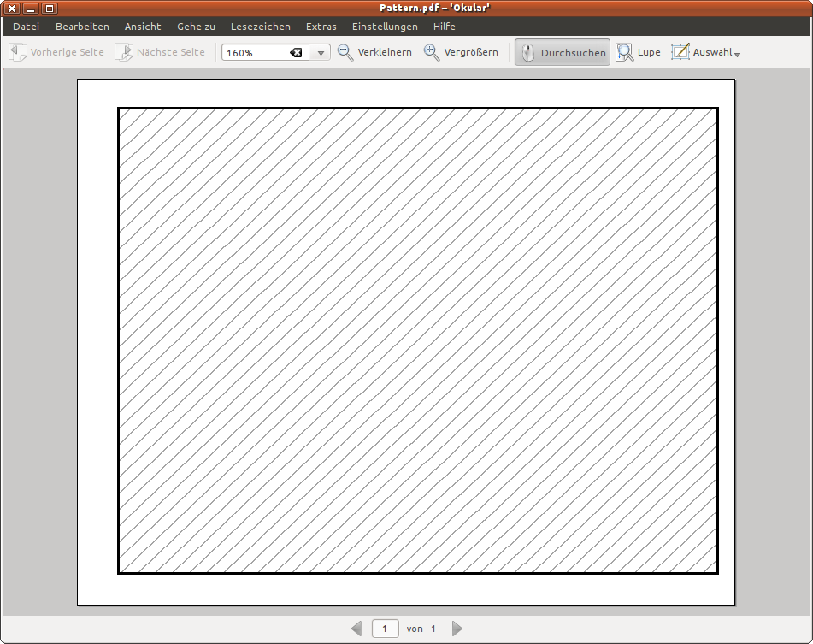This screenshot has height=644, width=813.
Task: Click the hatched pattern on the PDF page
Action: (417, 340)
